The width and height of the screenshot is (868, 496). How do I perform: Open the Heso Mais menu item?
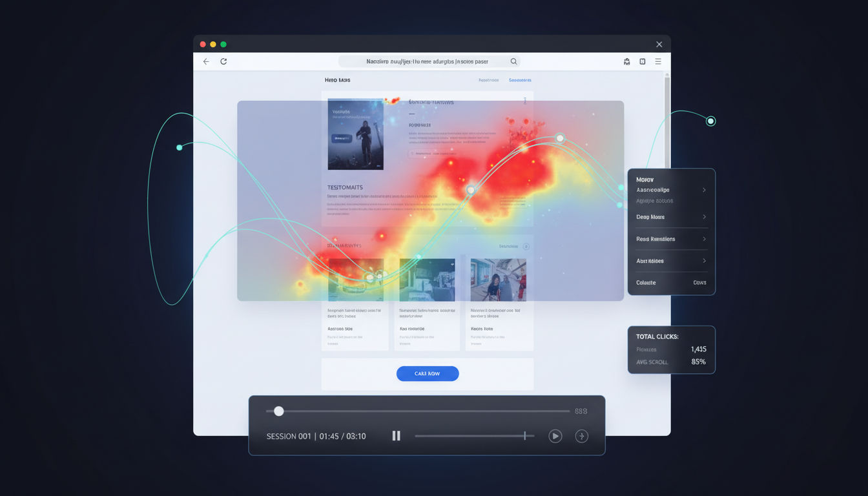click(337, 79)
